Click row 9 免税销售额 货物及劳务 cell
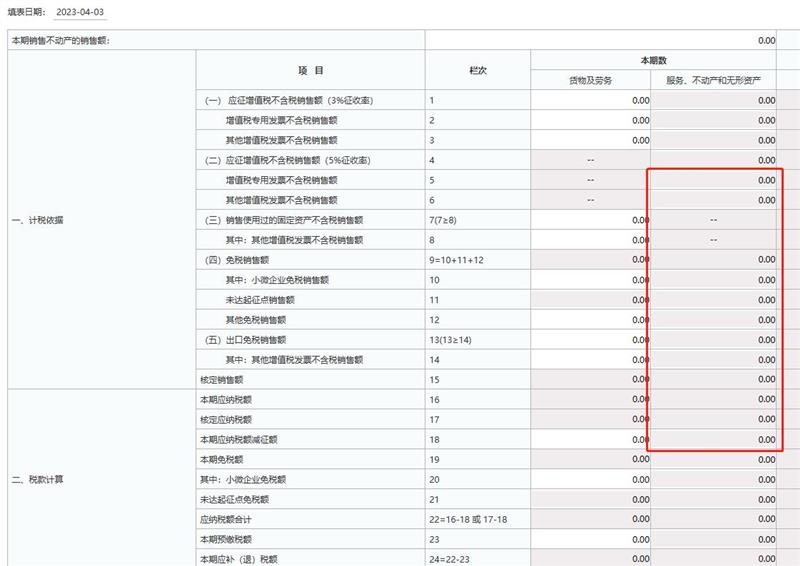The width and height of the screenshot is (800, 566). tap(591, 259)
